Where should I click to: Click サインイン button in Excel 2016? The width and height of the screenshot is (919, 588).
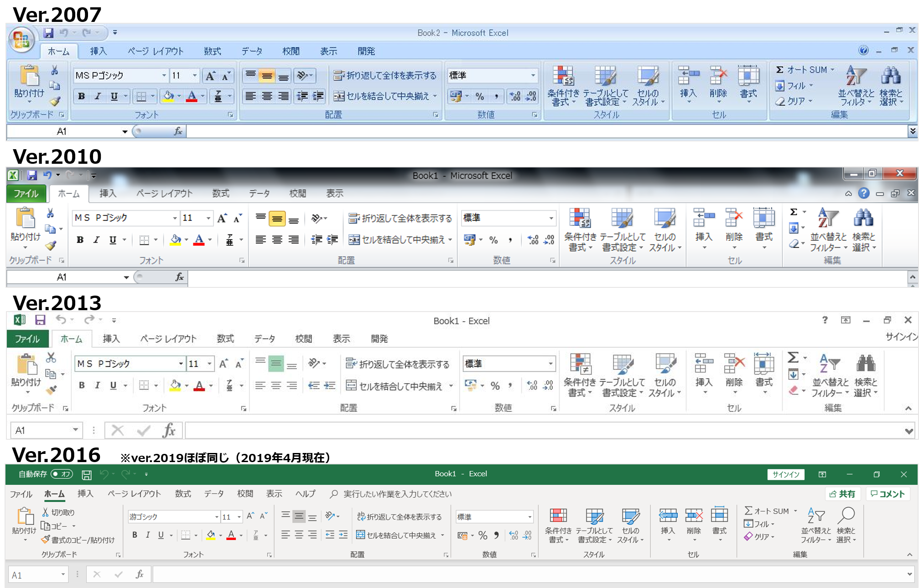coord(786,474)
